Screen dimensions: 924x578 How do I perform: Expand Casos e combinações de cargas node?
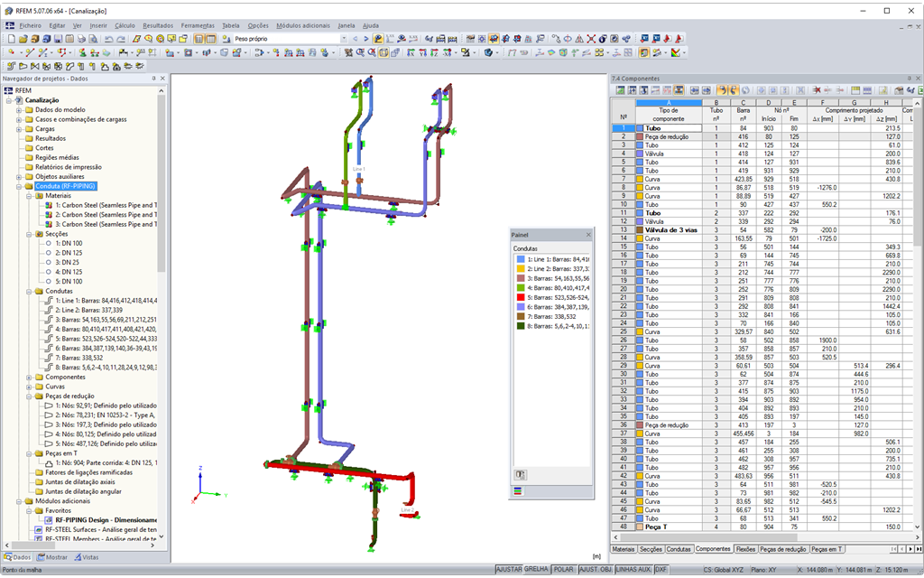(x=19, y=119)
